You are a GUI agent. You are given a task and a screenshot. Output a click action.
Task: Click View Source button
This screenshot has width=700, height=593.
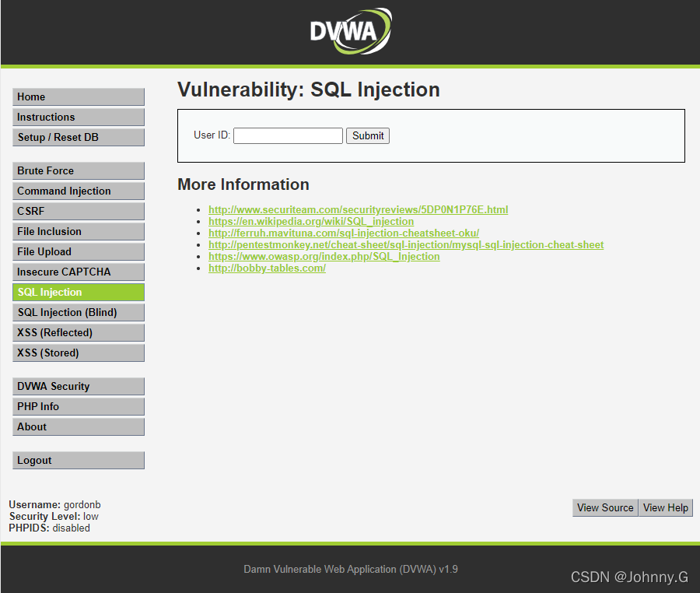(x=605, y=507)
